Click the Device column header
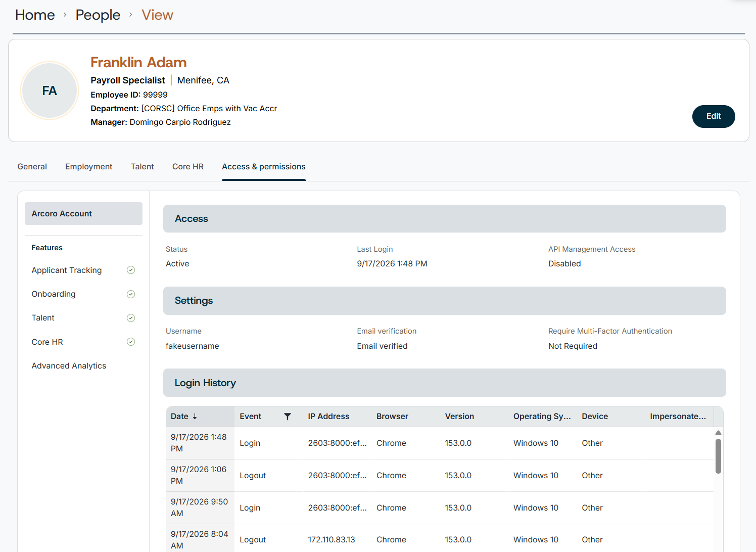 coord(595,417)
